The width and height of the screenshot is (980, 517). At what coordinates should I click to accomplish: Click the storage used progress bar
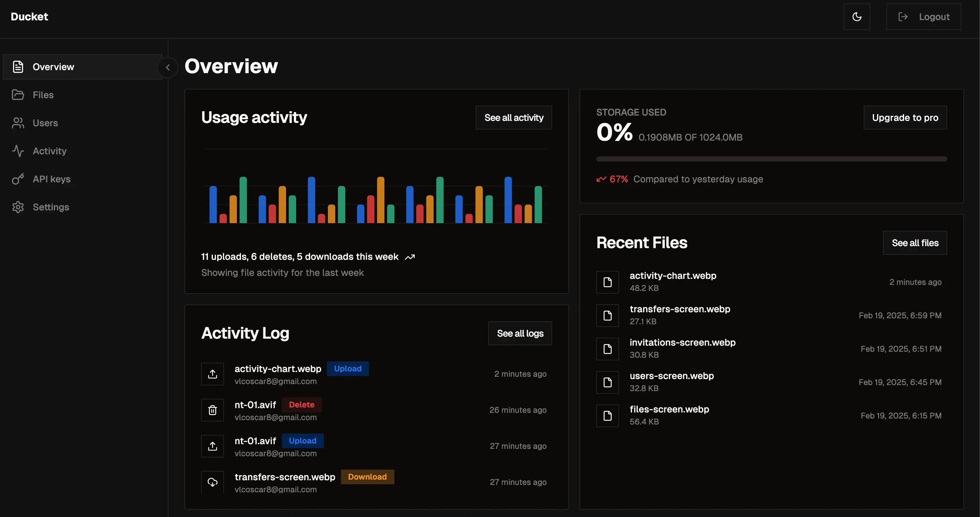point(771,159)
